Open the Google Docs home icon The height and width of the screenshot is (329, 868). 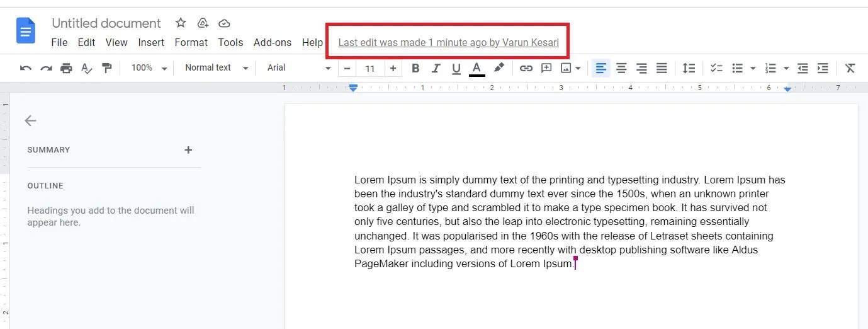(26, 30)
